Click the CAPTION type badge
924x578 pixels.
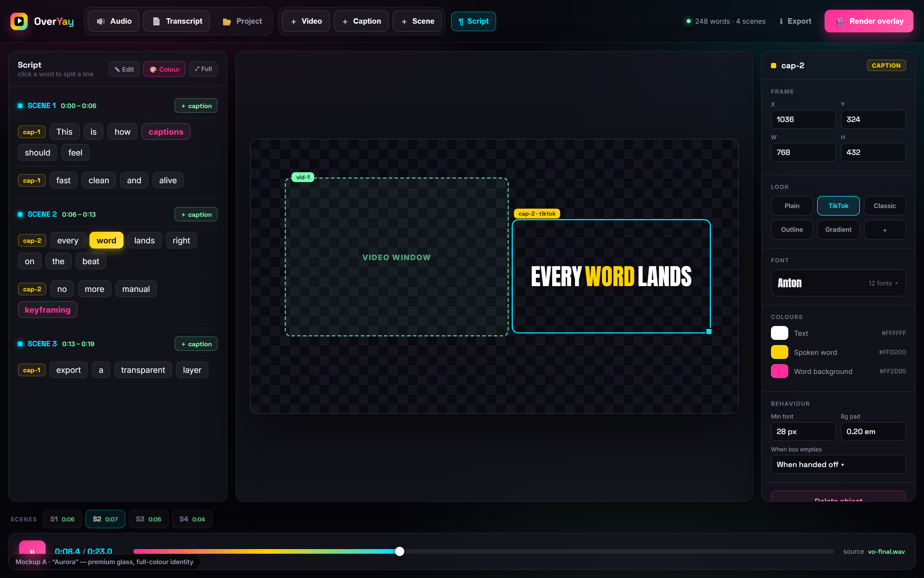click(x=886, y=65)
